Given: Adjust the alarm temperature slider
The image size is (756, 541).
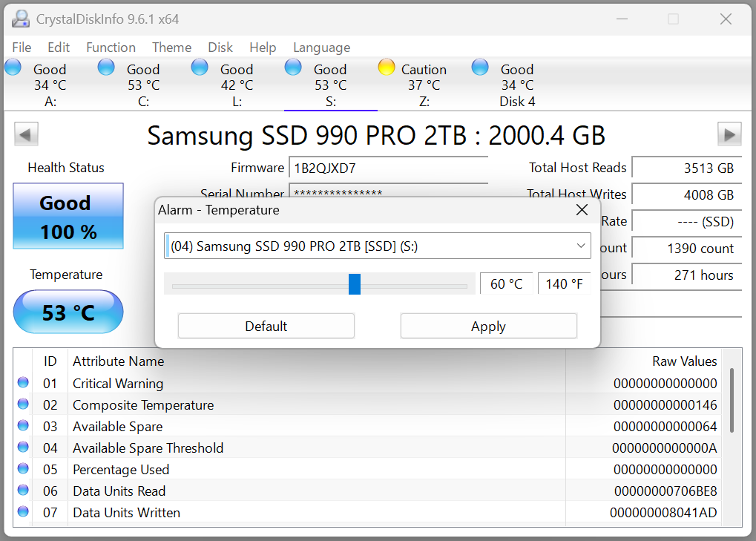Looking at the screenshot, I should [355, 283].
